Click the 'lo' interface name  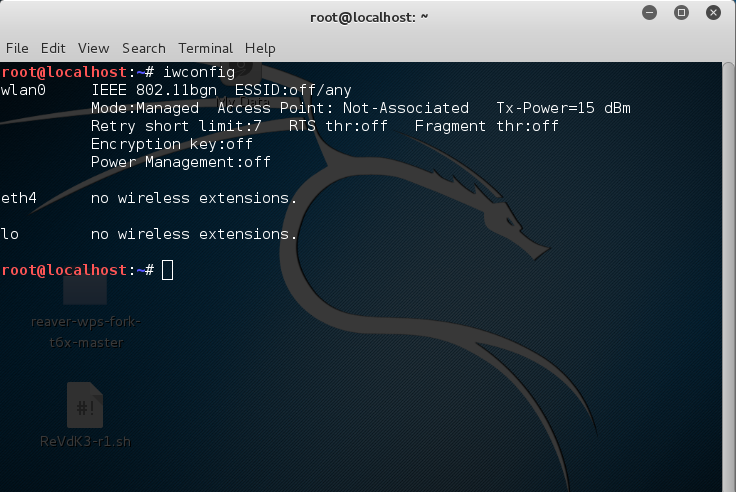click(10, 234)
